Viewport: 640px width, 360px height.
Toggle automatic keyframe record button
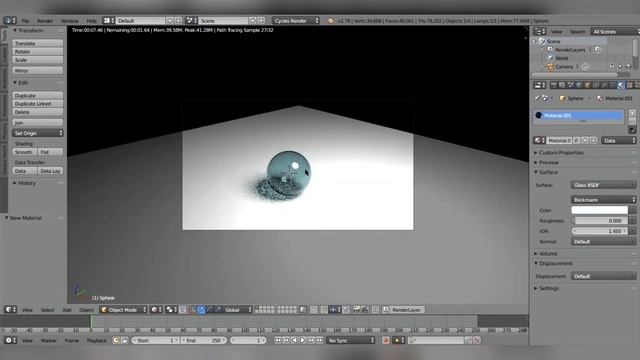click(x=386, y=340)
